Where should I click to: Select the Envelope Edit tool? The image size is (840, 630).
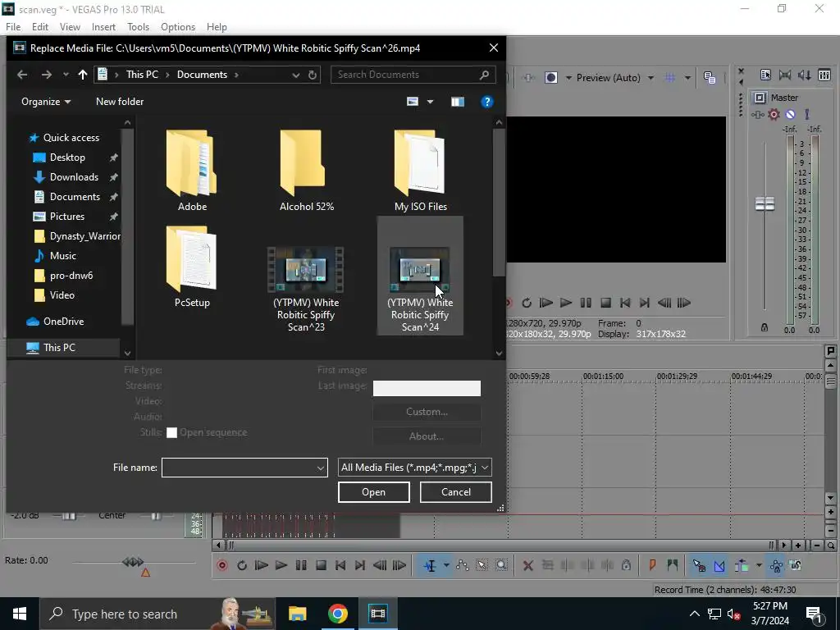(463, 565)
